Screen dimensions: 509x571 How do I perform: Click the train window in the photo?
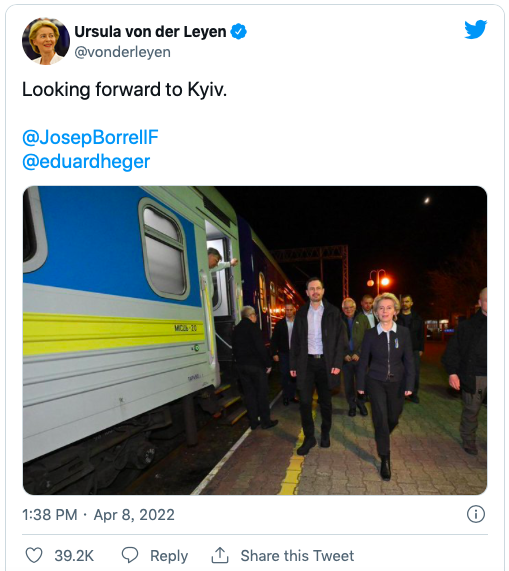tap(164, 250)
